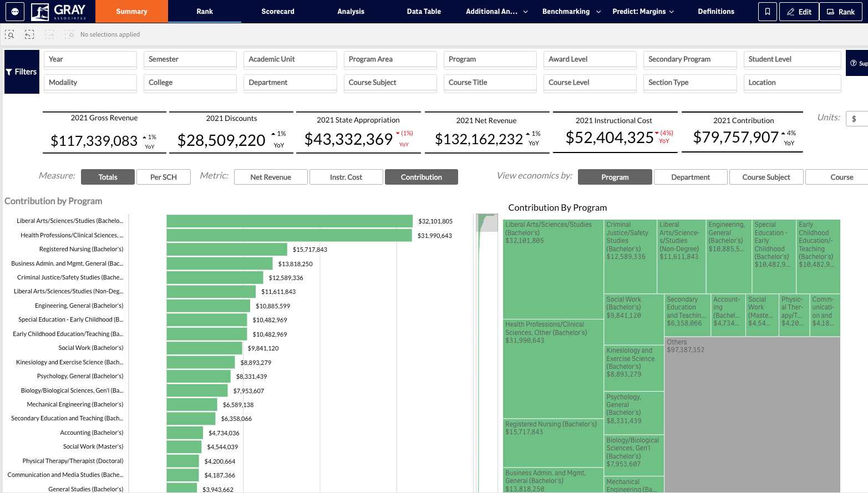Open the Location filter
This screenshot has width=868, height=493.
pyautogui.click(x=792, y=83)
